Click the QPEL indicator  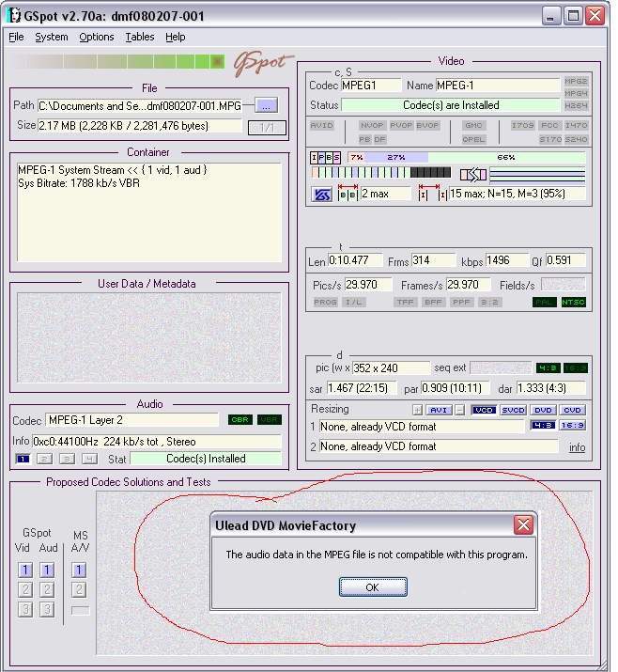tap(473, 139)
